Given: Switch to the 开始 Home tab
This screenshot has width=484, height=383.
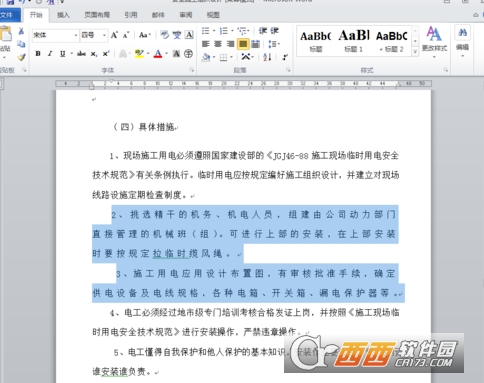Looking at the screenshot, I should coord(36,15).
